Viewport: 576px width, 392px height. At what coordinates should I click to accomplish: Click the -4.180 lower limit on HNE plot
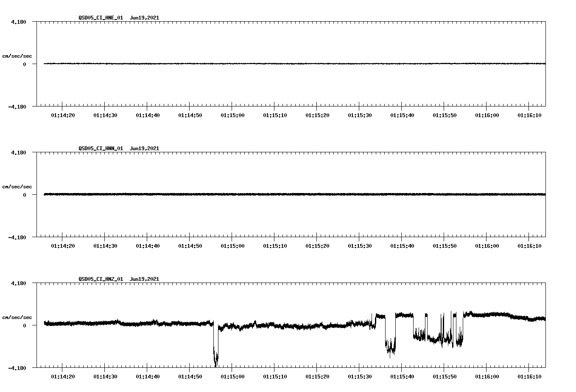click(x=17, y=106)
